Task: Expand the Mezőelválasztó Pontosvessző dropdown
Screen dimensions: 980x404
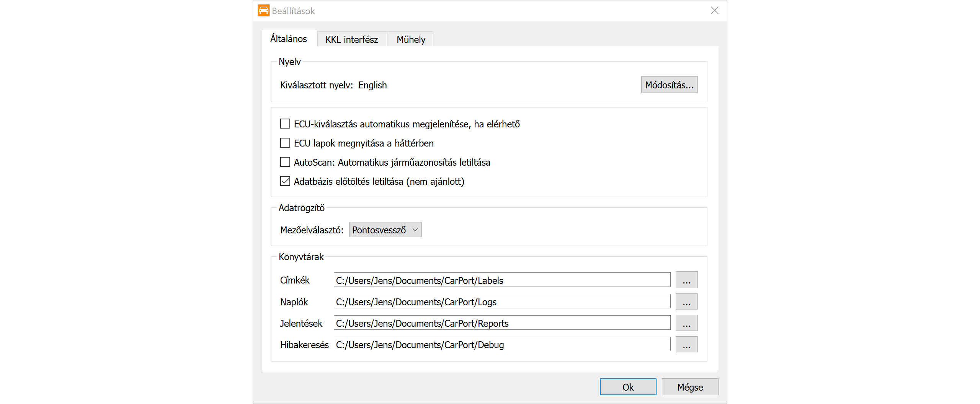Action: (x=385, y=230)
